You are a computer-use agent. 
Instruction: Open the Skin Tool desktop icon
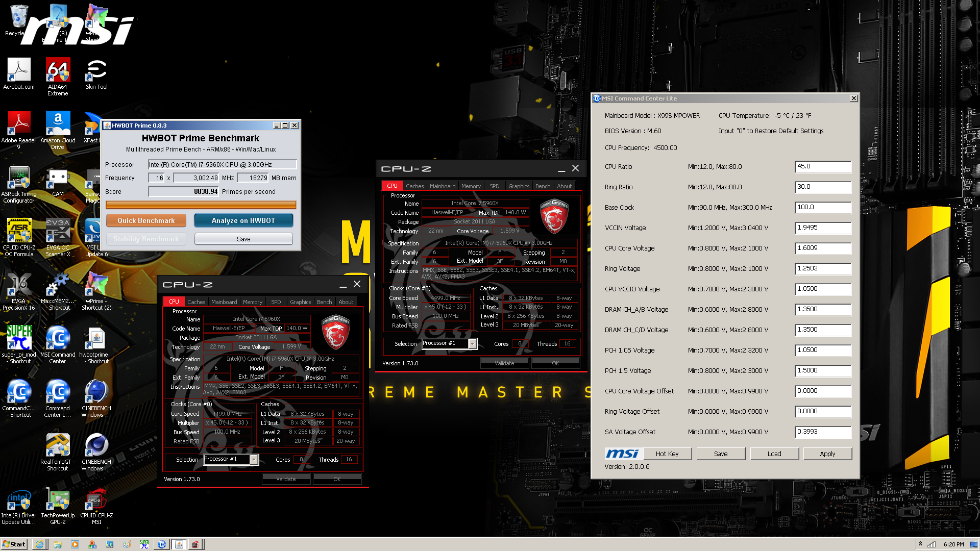(x=96, y=73)
